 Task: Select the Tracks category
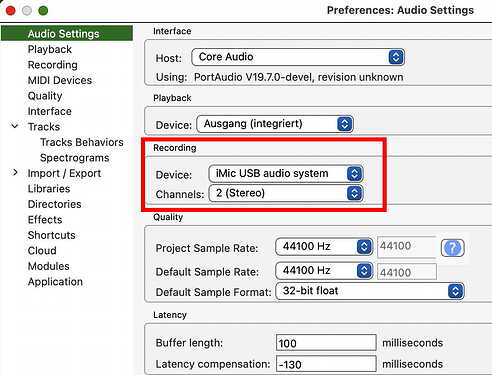click(44, 127)
